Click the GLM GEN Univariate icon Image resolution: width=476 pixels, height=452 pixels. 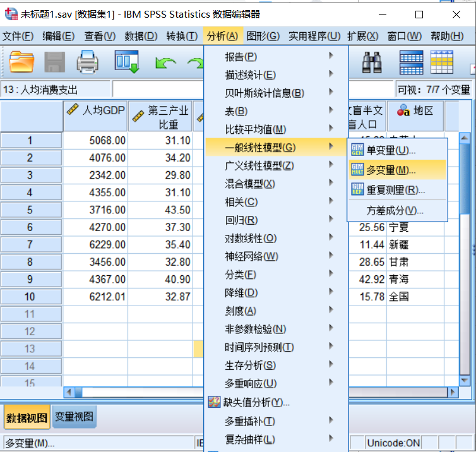pos(357,150)
